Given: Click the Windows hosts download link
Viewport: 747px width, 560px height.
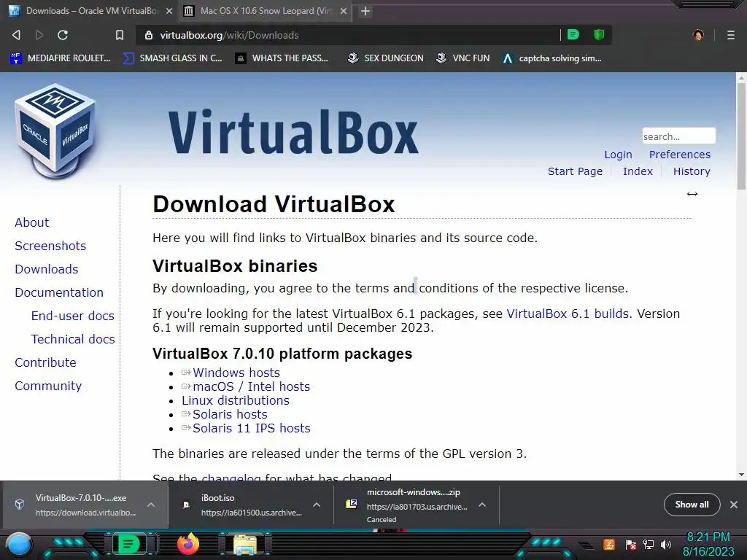Looking at the screenshot, I should coord(236,373).
